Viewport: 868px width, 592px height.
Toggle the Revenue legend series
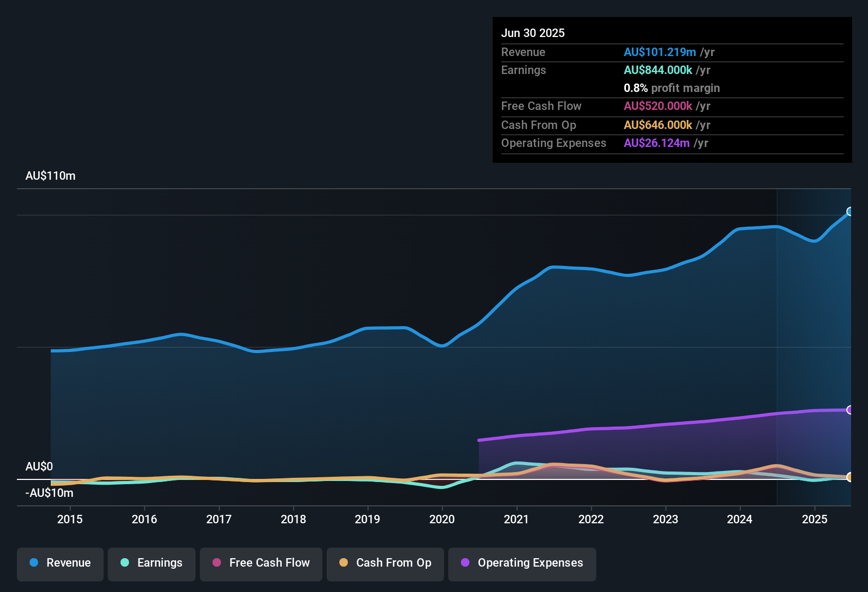[x=60, y=563]
